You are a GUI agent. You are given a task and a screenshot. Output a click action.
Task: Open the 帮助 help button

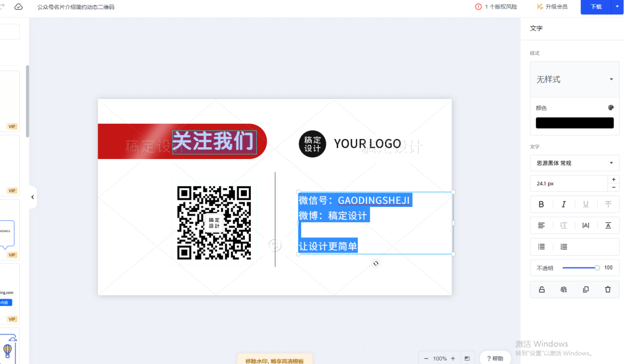point(495,359)
